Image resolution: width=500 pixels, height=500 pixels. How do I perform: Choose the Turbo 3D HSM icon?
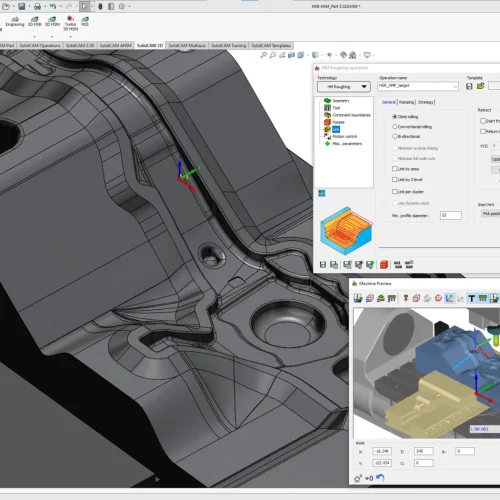[70, 23]
